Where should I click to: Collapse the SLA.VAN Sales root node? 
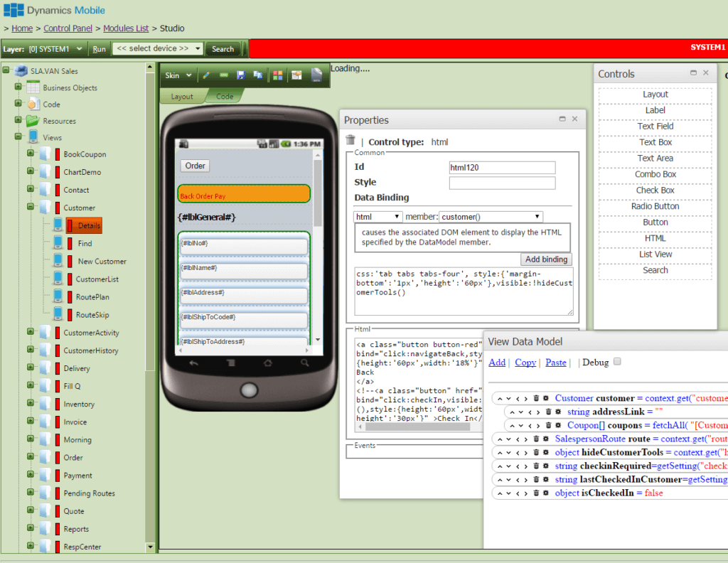tap(6, 70)
